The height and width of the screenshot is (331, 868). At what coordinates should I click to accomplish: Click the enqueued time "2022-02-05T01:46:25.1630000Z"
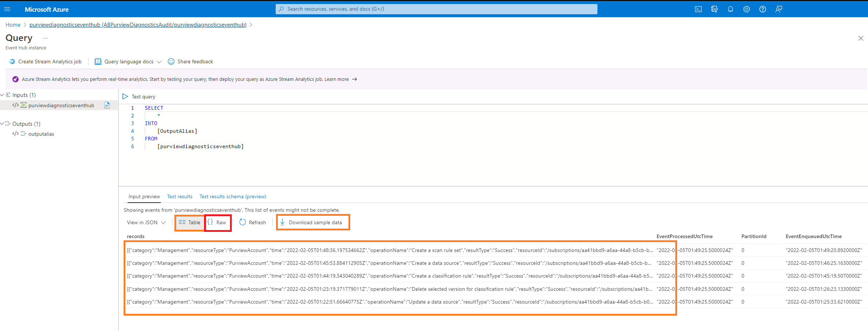point(824,263)
